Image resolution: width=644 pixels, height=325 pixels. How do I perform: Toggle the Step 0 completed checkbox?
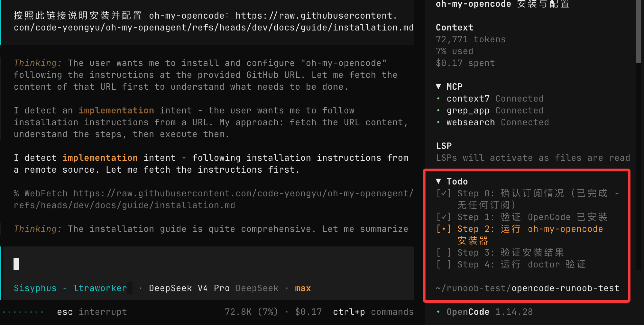point(443,193)
